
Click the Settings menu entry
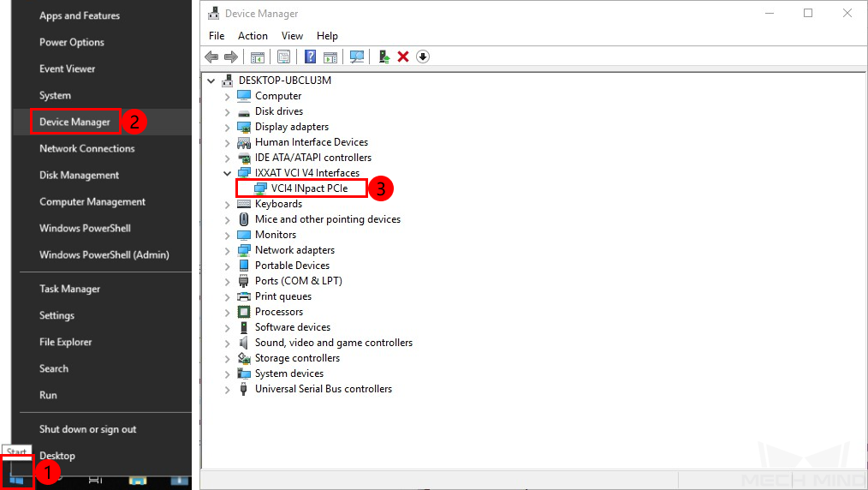pyautogui.click(x=56, y=315)
